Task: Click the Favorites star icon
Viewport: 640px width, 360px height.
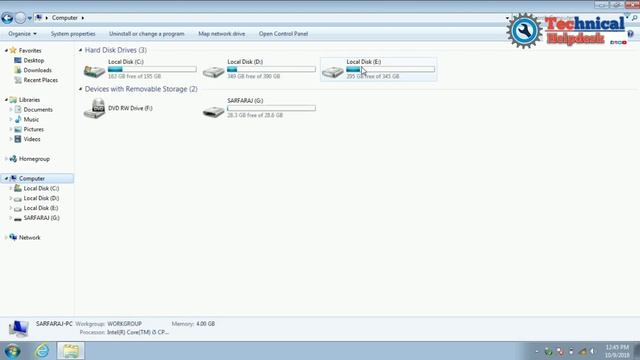Action: (13, 50)
